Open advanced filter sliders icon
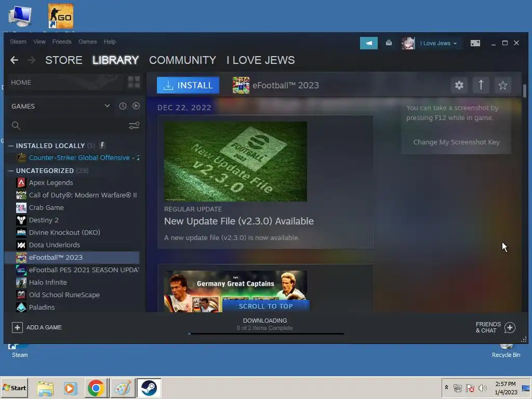The image size is (532, 399). 134,126
